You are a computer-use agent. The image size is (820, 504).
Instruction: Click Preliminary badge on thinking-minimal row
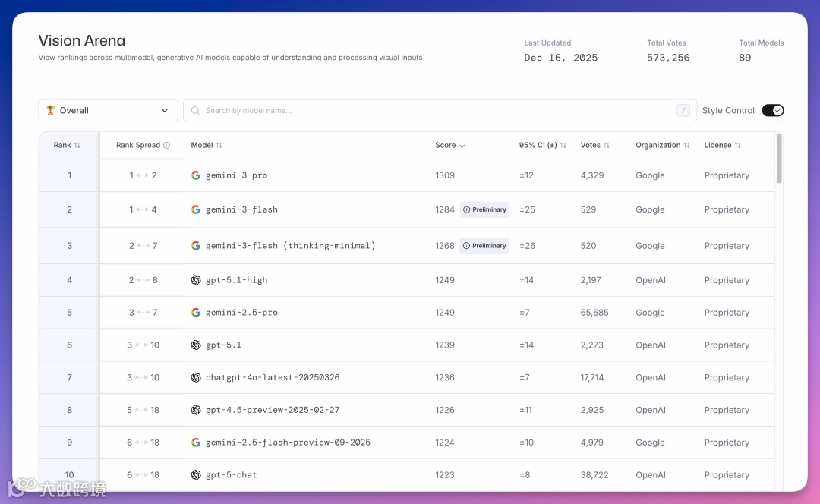click(484, 246)
